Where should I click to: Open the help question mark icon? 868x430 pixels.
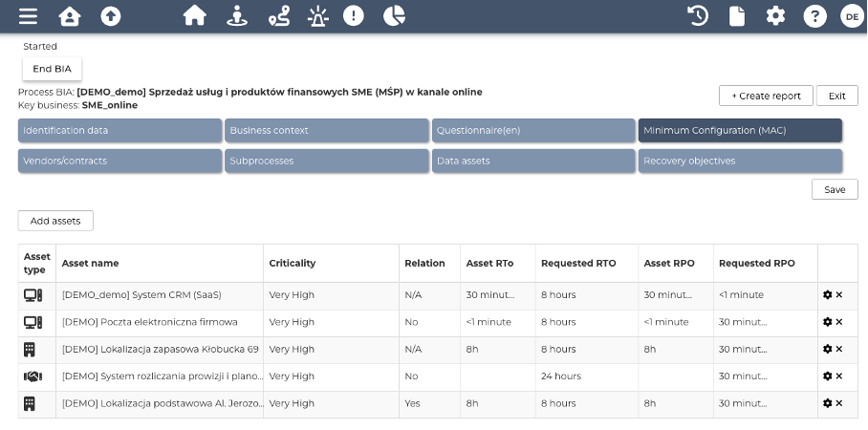[x=814, y=16]
